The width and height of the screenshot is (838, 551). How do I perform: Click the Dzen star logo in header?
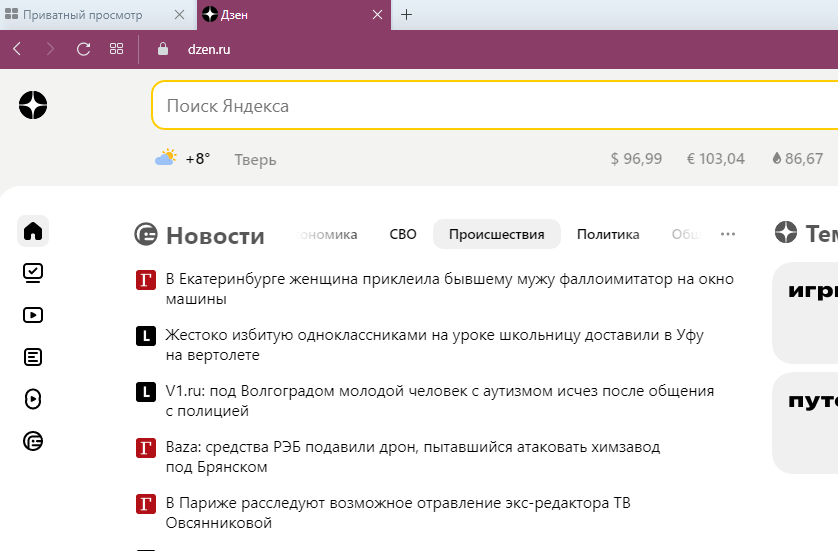click(33, 105)
